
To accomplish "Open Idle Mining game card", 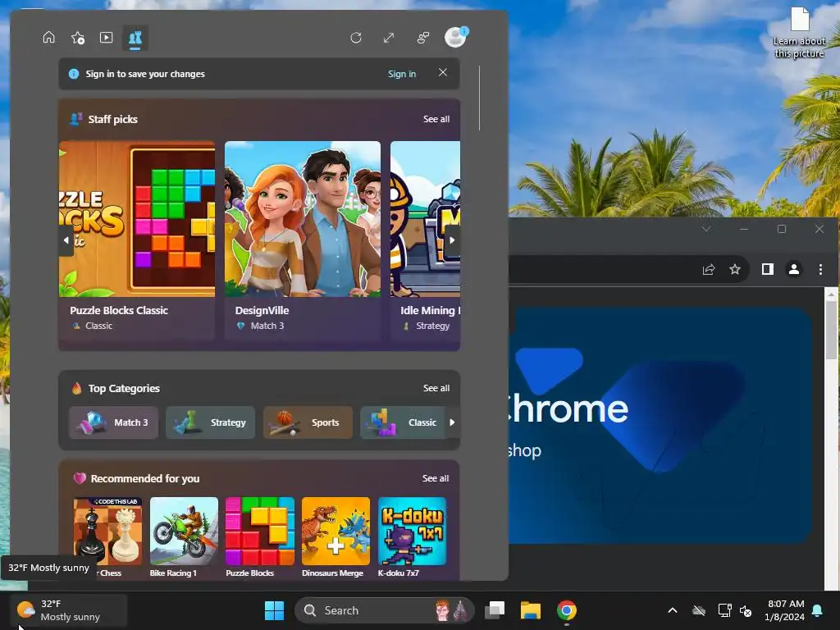I will (426, 240).
